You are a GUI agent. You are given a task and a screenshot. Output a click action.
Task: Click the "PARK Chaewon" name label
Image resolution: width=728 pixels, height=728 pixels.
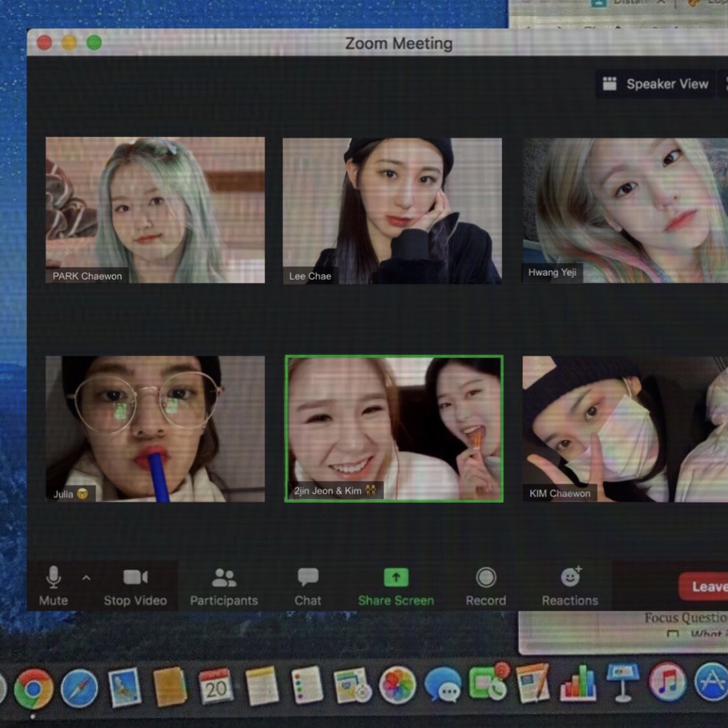point(87,276)
